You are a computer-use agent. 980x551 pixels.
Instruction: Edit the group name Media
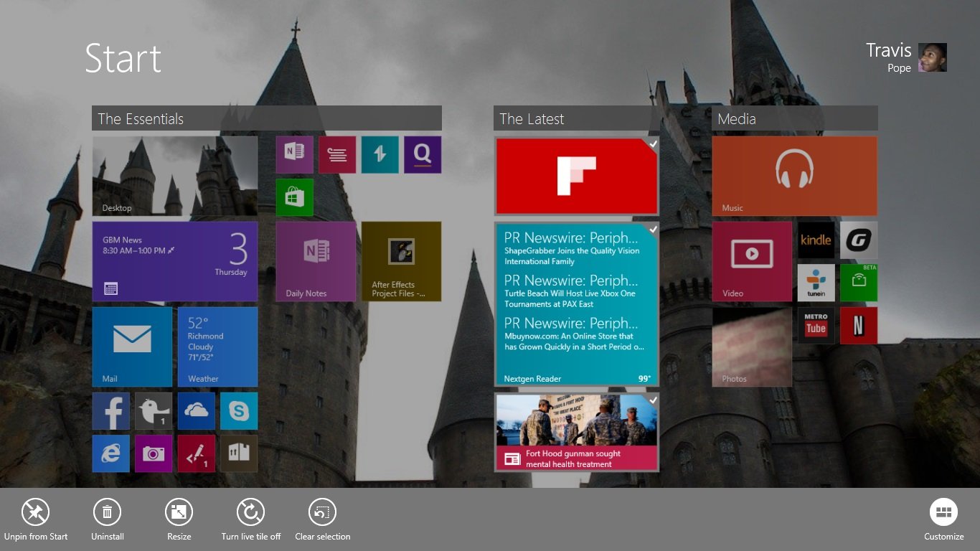[x=795, y=118]
